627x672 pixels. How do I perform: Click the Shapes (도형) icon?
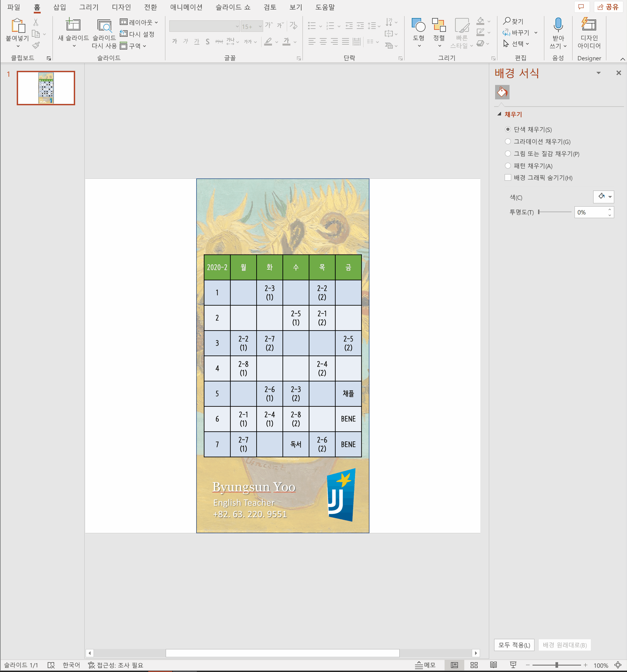[x=418, y=25]
